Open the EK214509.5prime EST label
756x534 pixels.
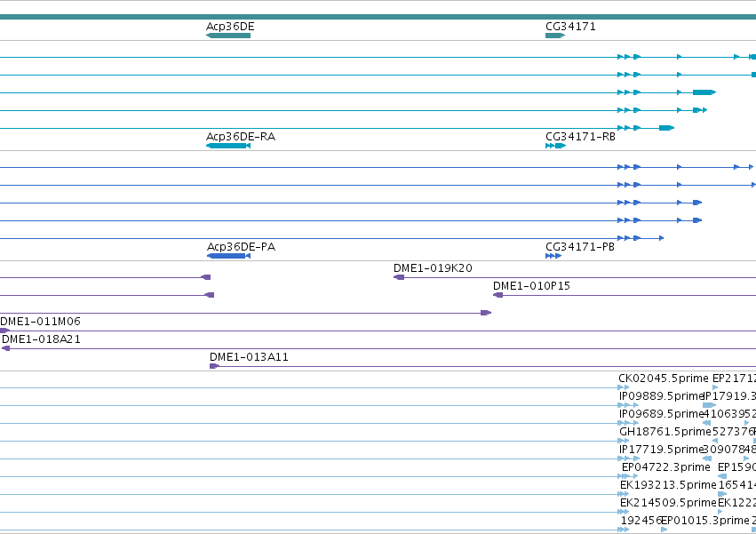pos(668,503)
